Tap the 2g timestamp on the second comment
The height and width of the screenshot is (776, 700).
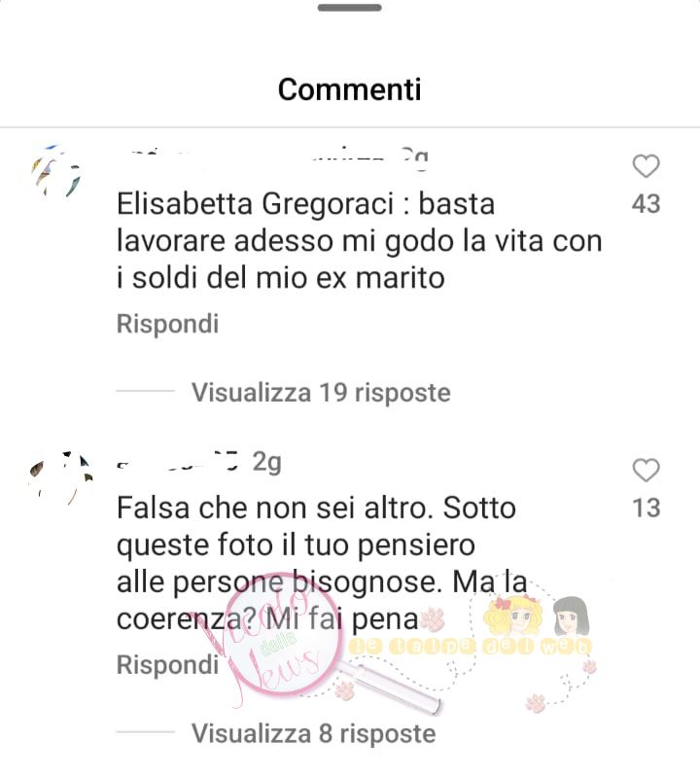pyautogui.click(x=266, y=462)
